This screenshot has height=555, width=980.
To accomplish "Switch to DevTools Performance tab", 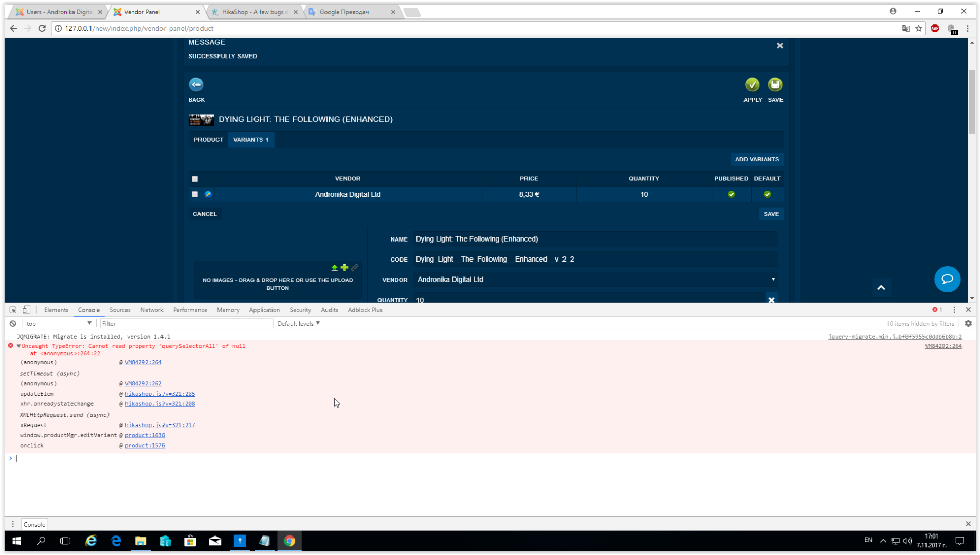I will [190, 310].
